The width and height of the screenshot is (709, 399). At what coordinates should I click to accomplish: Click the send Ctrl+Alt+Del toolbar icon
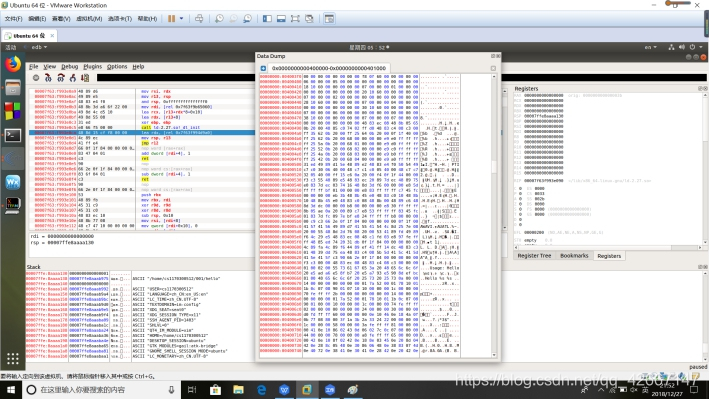[199, 19]
